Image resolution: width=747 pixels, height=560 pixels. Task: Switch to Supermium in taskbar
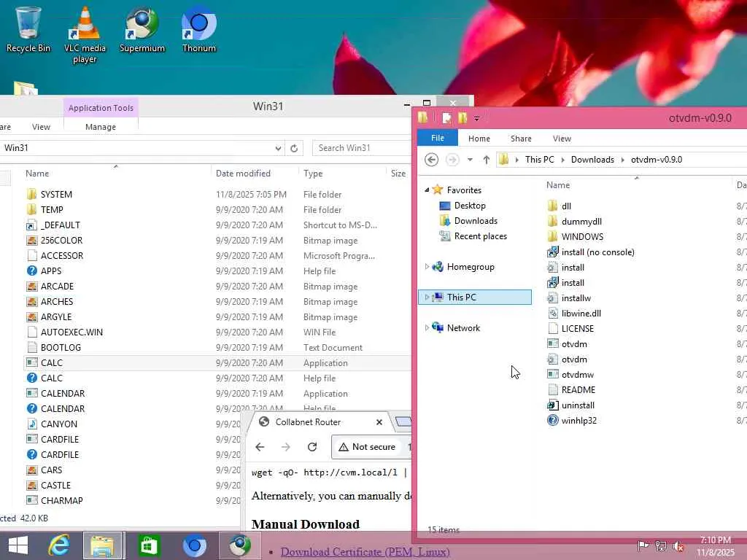[239, 545]
